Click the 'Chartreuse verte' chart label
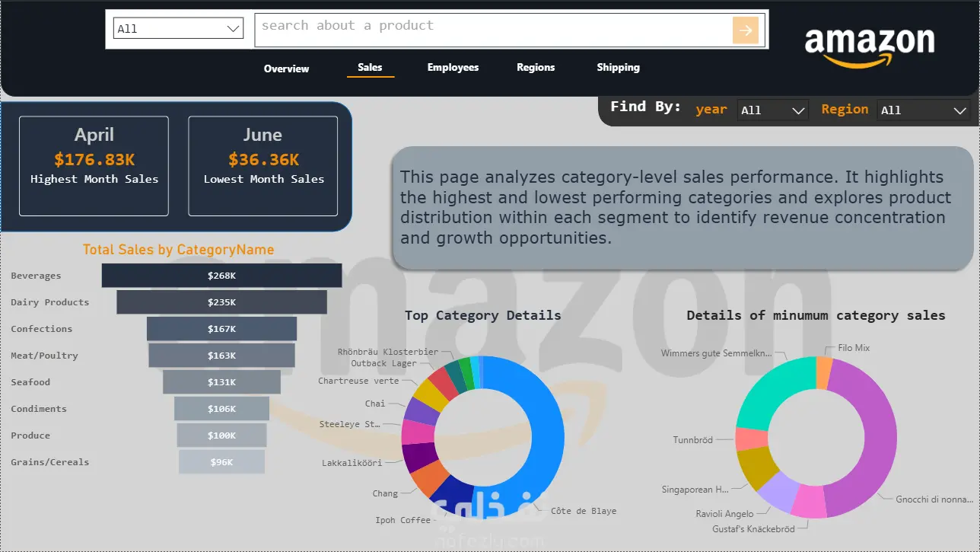Image resolution: width=980 pixels, height=552 pixels. tap(358, 381)
